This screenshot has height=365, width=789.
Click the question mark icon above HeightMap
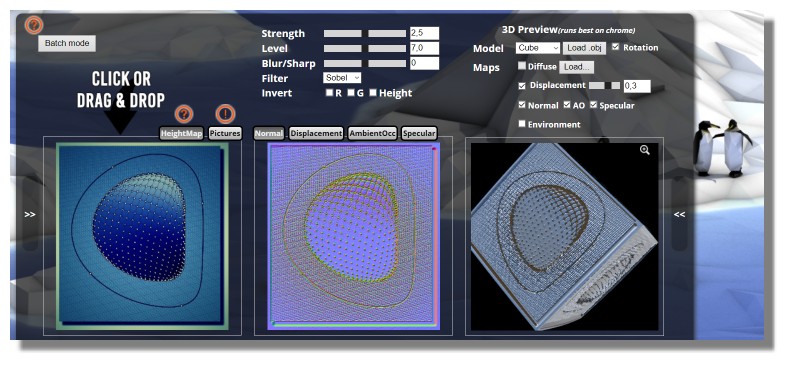(x=184, y=114)
